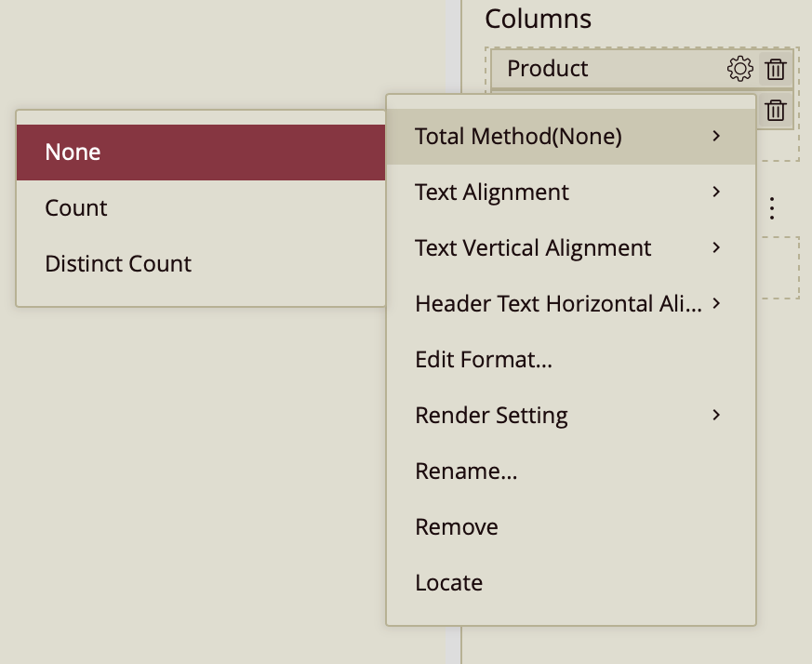Delete the Product column with trash icon
This screenshot has height=664, width=812.
pyautogui.click(x=775, y=69)
